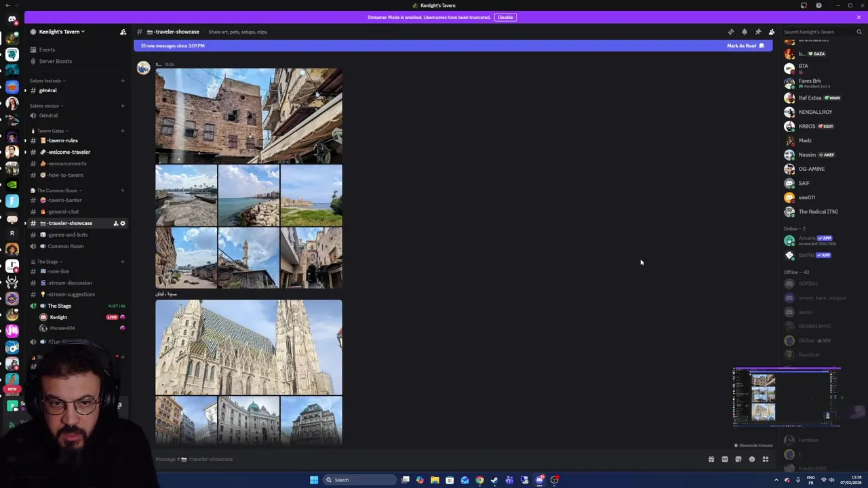Viewport: 868px width, 488px height.
Task: Collapse The Stage category
Action: tap(47, 262)
